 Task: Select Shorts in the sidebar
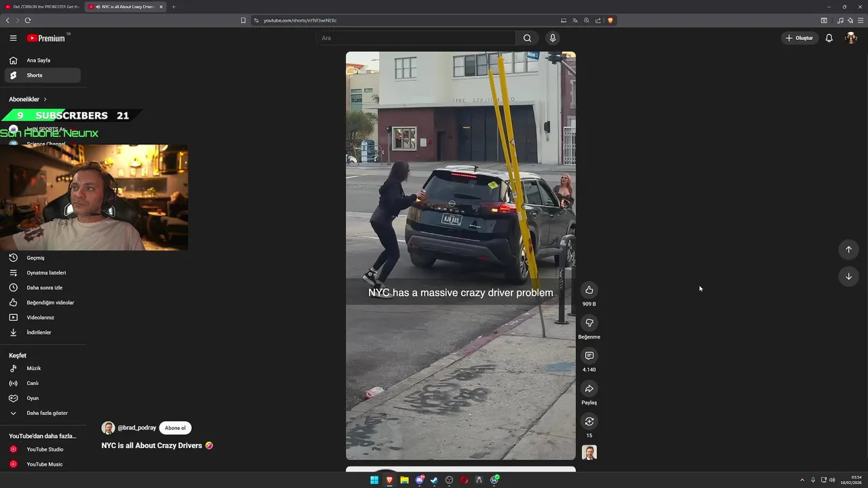pos(43,75)
